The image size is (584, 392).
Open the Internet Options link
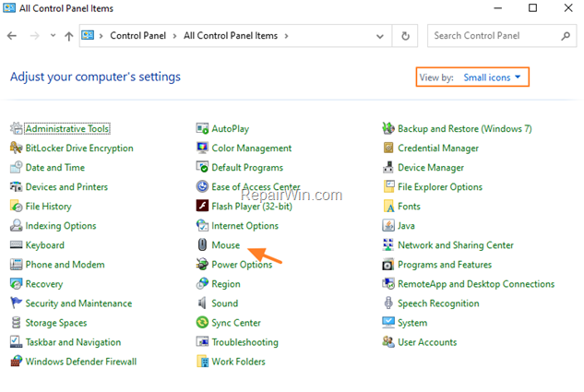click(x=244, y=226)
